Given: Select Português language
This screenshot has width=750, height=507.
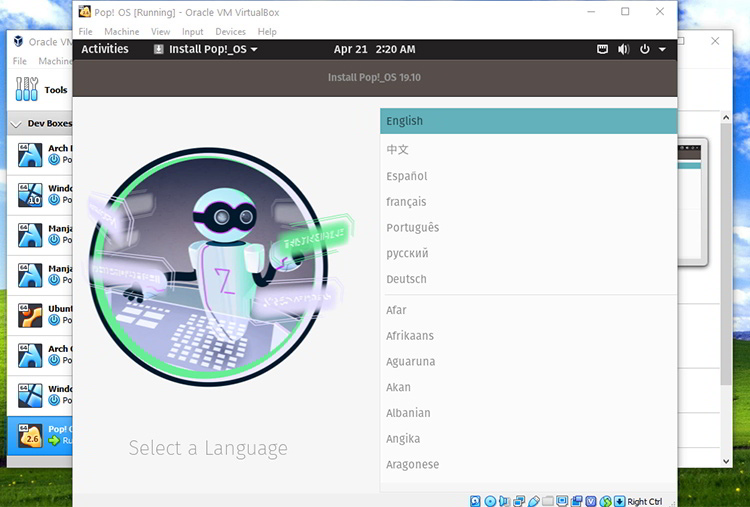Looking at the screenshot, I should tap(529, 228).
